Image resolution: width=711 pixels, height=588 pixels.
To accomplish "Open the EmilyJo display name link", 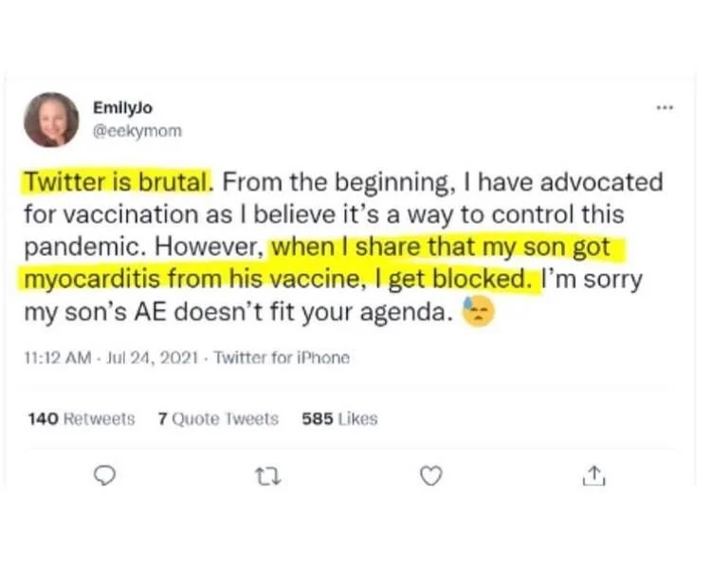I will [x=123, y=109].
